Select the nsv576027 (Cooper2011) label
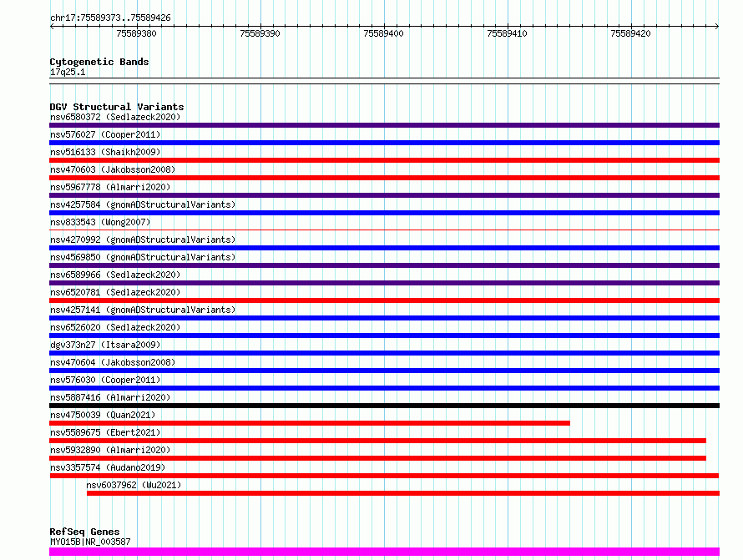The width and height of the screenshot is (743, 560). click(x=105, y=134)
